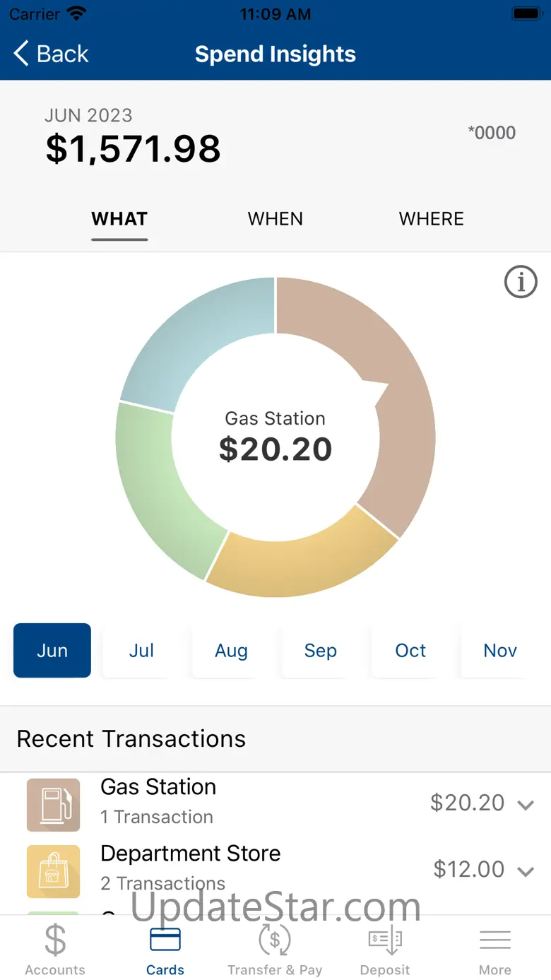Switch to the WHERE tab
Screen dimensions: 551x980
click(432, 219)
